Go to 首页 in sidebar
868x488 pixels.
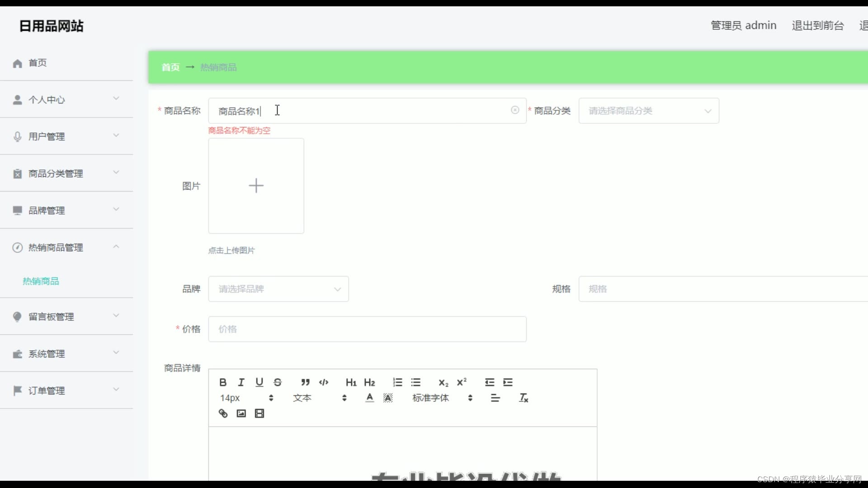(x=38, y=63)
